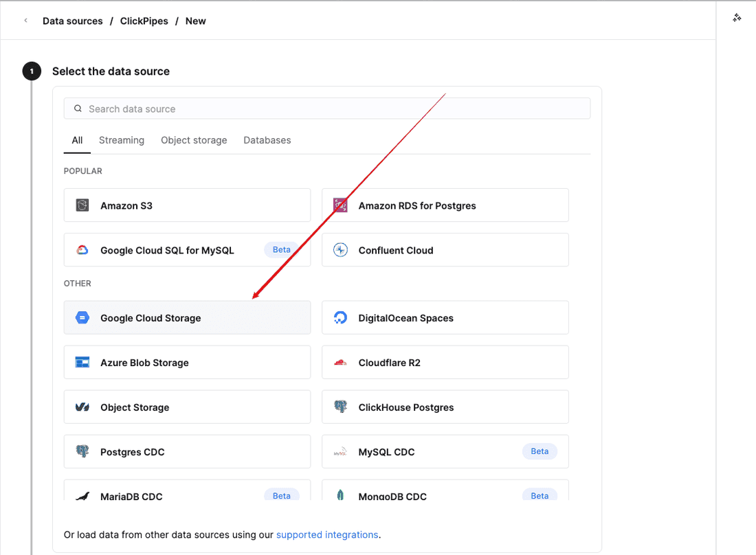Select Amazon S3 data source
This screenshot has height=555, width=756.
click(x=187, y=205)
